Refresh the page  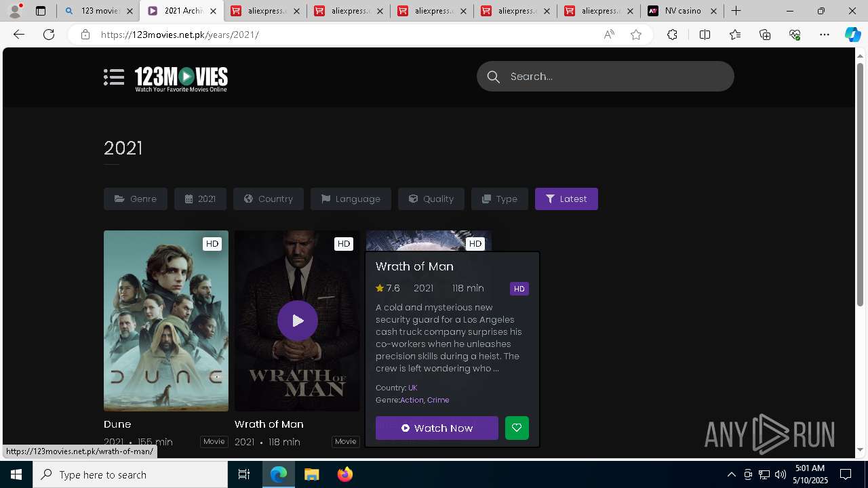click(x=49, y=35)
